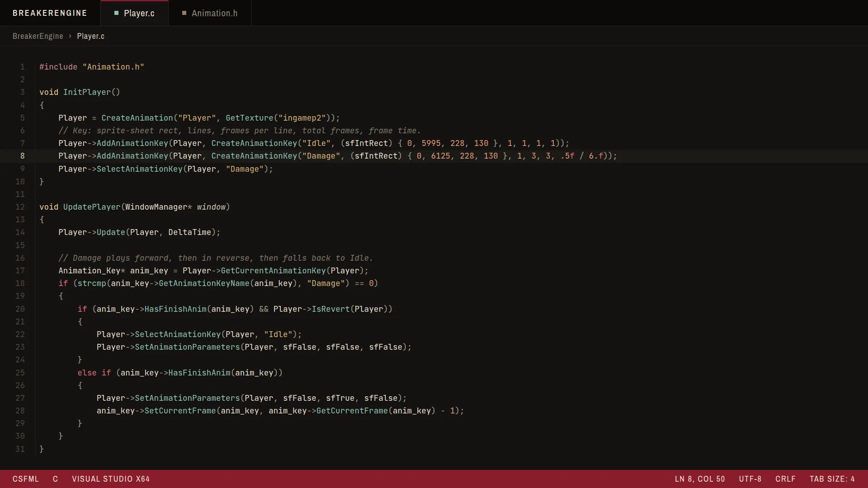The height and width of the screenshot is (488, 868).
Task: Click the WindowManager* parameter type
Action: [x=158, y=207]
